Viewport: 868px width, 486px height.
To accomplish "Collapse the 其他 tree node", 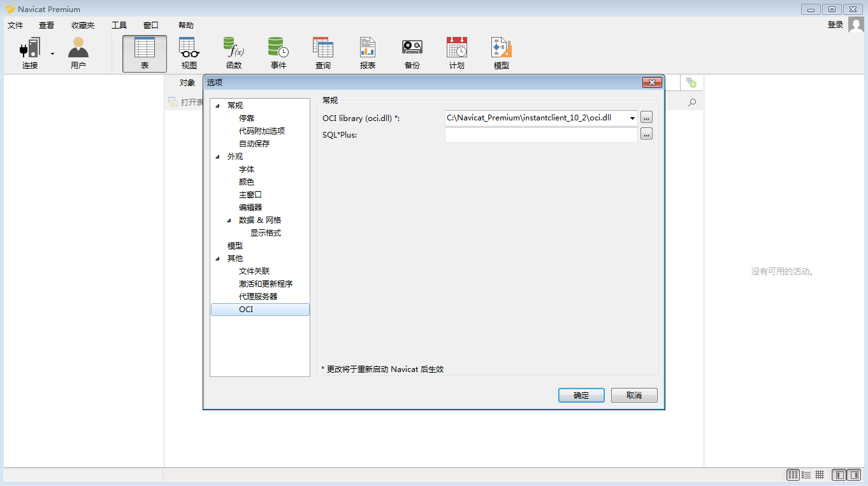I will pos(217,259).
